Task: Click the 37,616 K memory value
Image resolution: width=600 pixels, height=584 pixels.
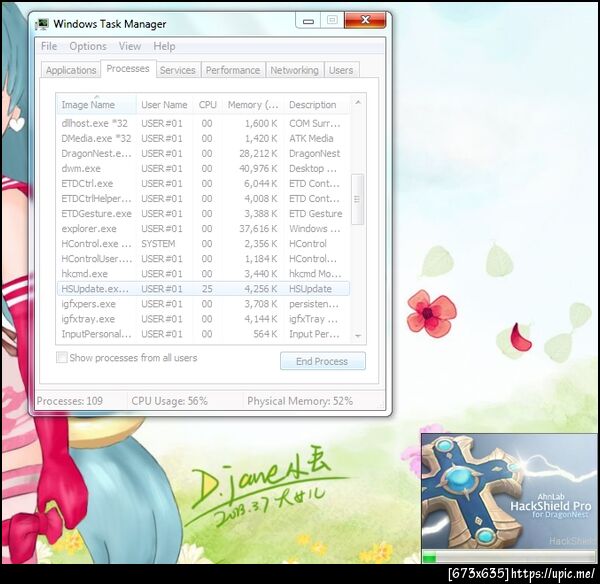Action: pyautogui.click(x=258, y=229)
